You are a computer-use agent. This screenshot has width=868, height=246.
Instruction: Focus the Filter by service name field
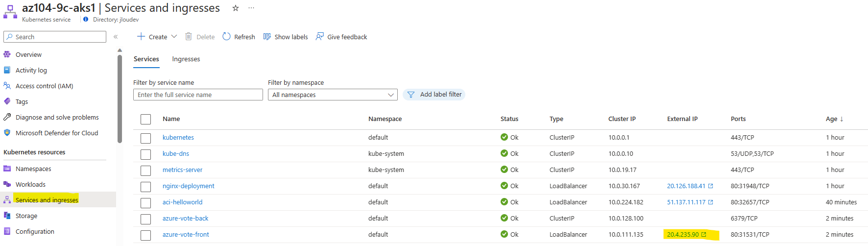tap(198, 95)
